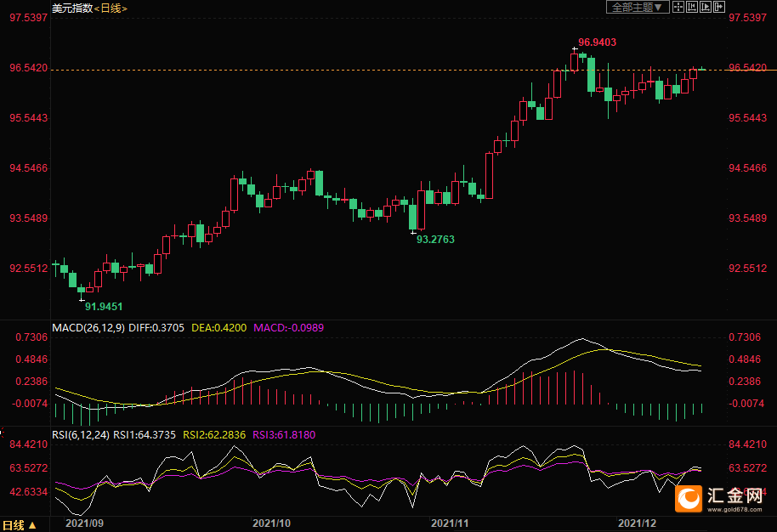
Task: Select the MACD(26,12,9) indicator label
Action: coord(88,328)
